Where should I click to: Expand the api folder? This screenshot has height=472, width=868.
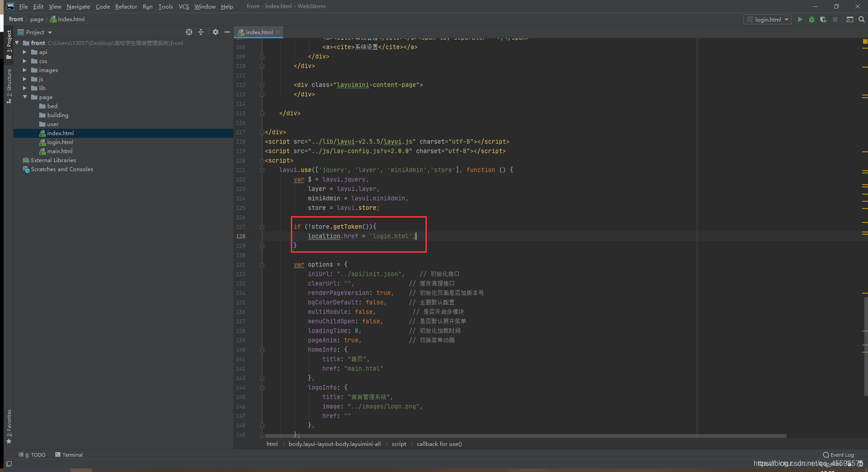tap(25, 52)
